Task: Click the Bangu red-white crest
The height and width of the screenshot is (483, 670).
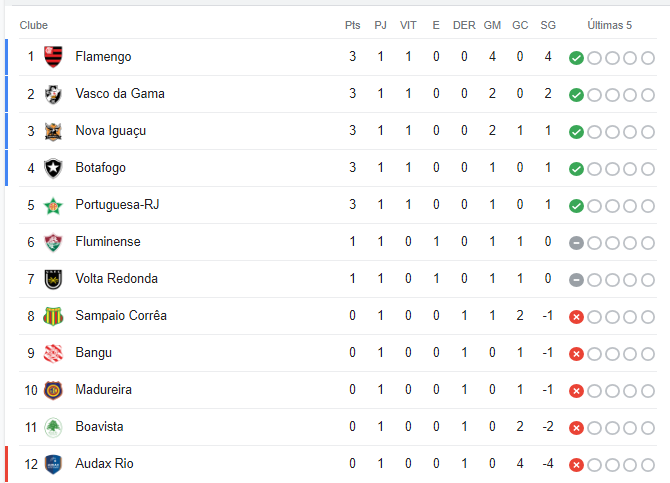Action: coord(53,353)
